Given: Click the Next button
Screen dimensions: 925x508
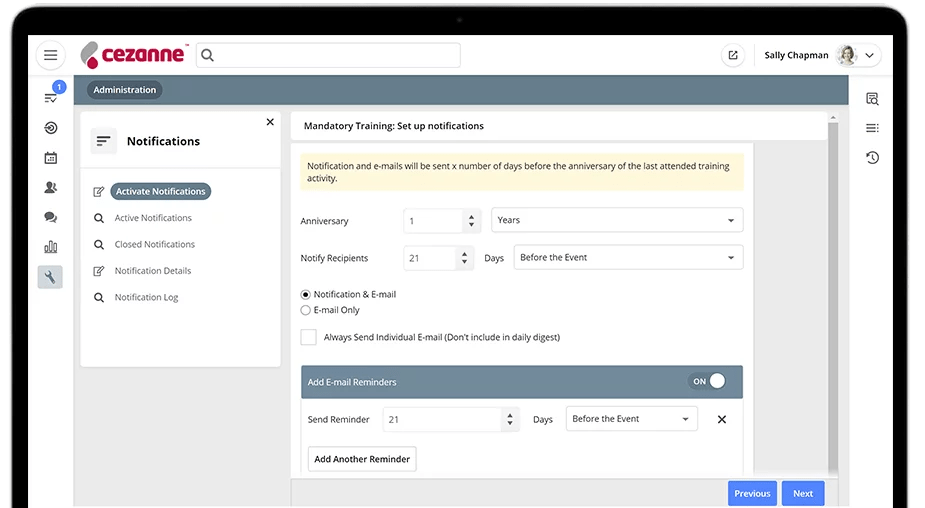Looking at the screenshot, I should pos(803,493).
